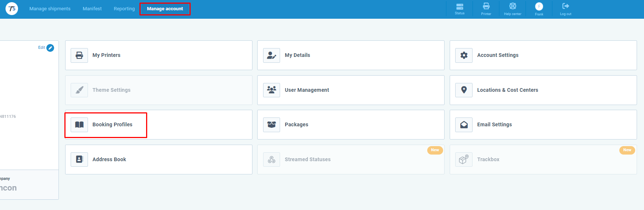Click the blue pencil Edit icon
This screenshot has width=644, height=210.
pos(50,48)
